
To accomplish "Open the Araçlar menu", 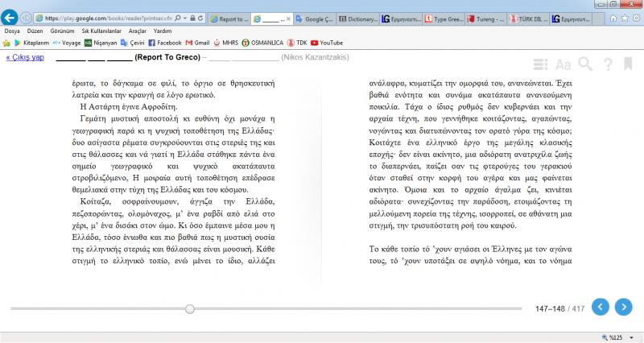I will [137, 31].
